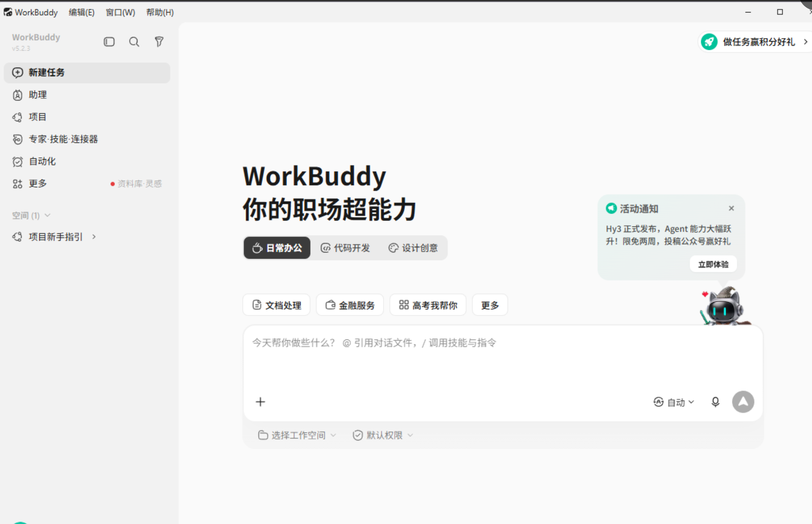Screen dimensions: 812x524
Task: Open the 自动 model dropdown
Action: pyautogui.click(x=674, y=402)
